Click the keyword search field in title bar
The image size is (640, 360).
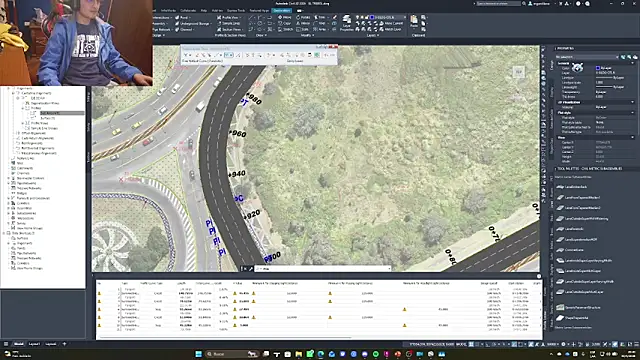point(498,4)
